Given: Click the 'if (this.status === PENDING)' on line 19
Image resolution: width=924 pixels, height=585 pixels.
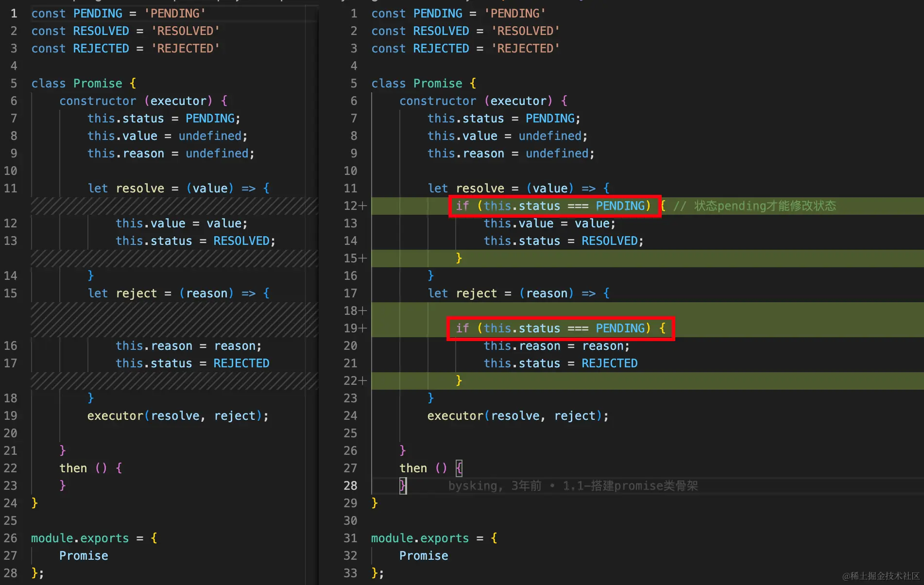Looking at the screenshot, I should tap(553, 328).
